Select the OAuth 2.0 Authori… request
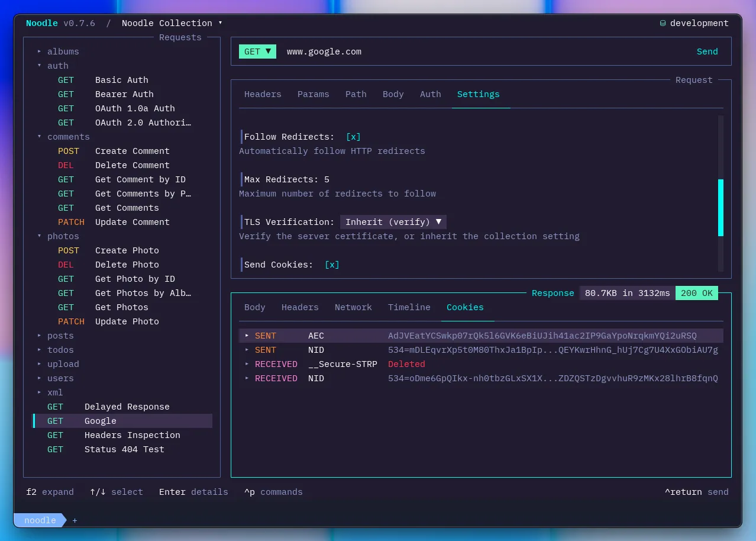 click(x=122, y=123)
